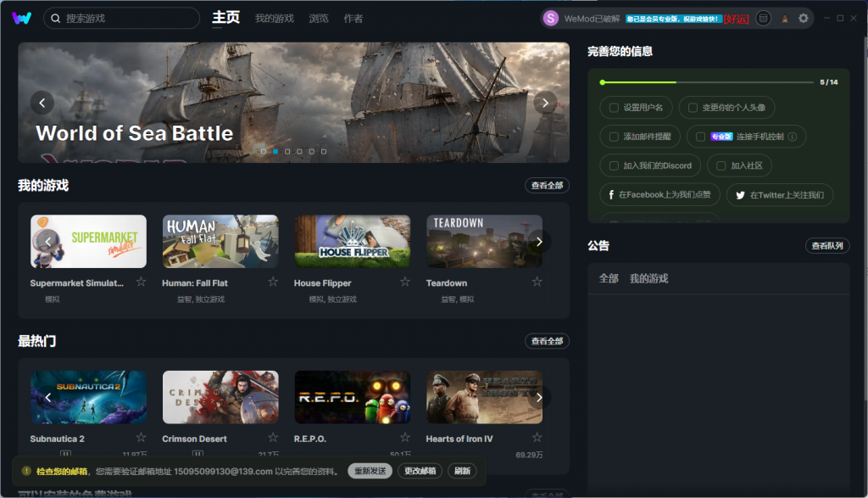Screen dimensions: 868x498
Task: Click the Twitter bird icon
Action: pos(740,195)
